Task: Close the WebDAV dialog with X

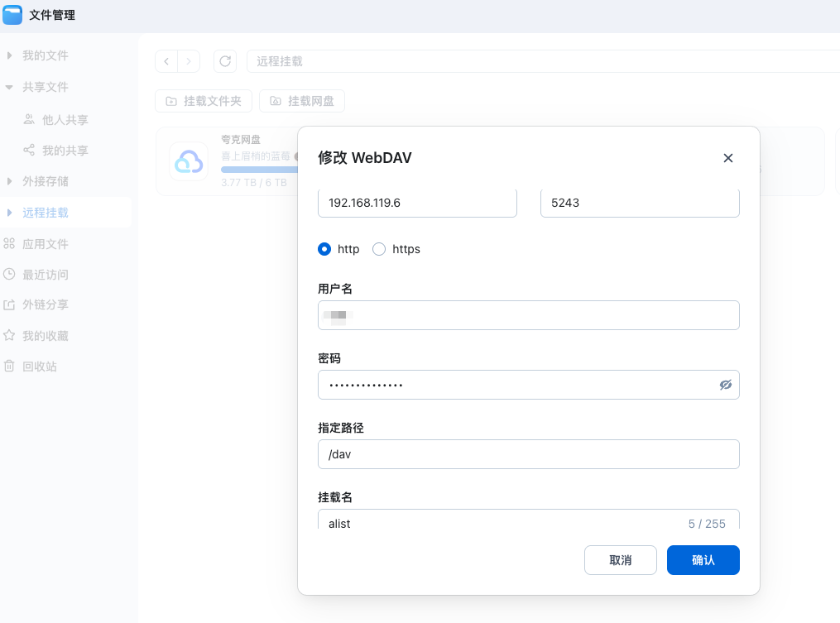Action: point(728,158)
